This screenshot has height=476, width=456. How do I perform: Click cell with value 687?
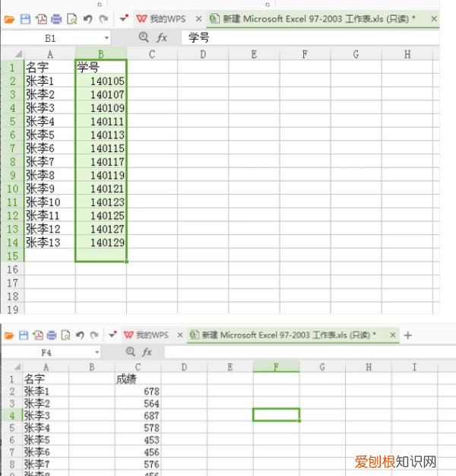pyautogui.click(x=138, y=415)
